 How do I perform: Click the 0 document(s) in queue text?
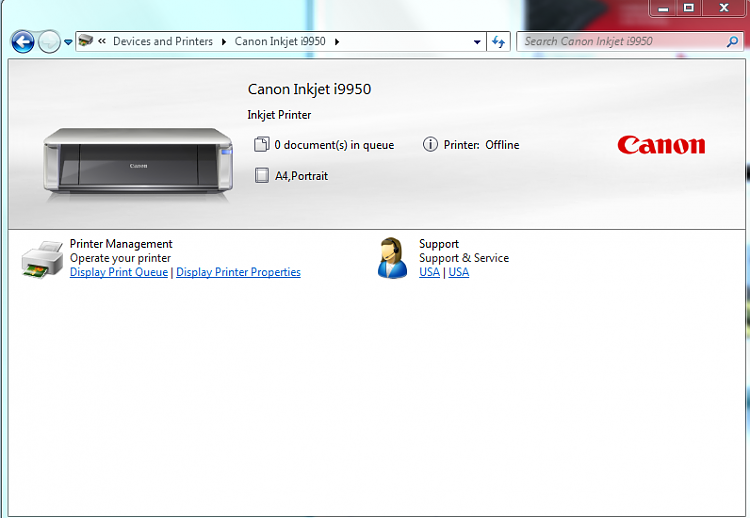coord(334,145)
